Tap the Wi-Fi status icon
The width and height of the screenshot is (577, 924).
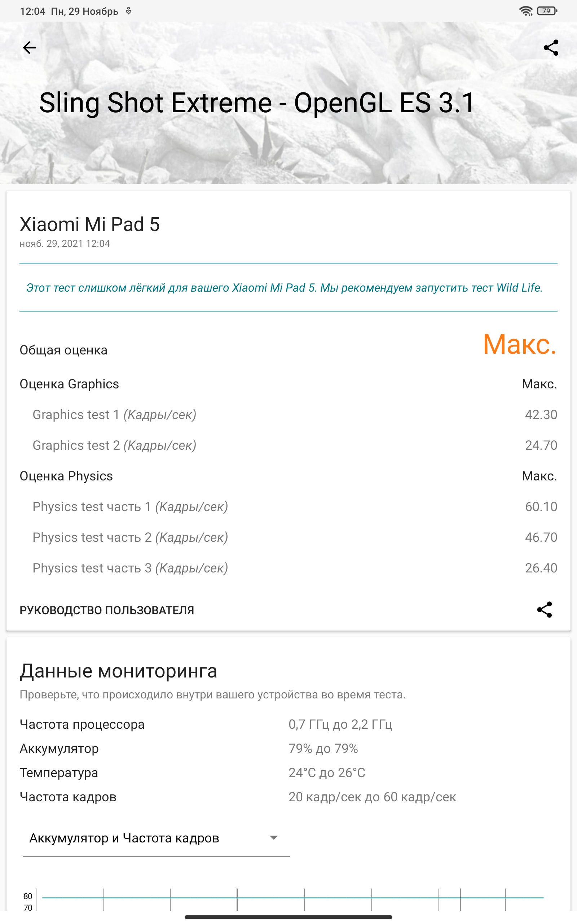(525, 11)
